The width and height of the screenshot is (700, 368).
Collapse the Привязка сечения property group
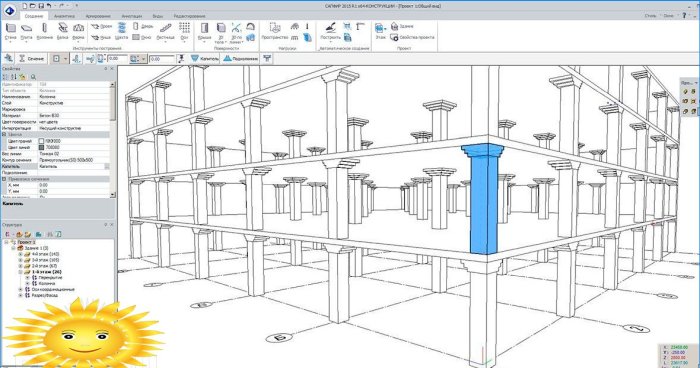click(4, 179)
